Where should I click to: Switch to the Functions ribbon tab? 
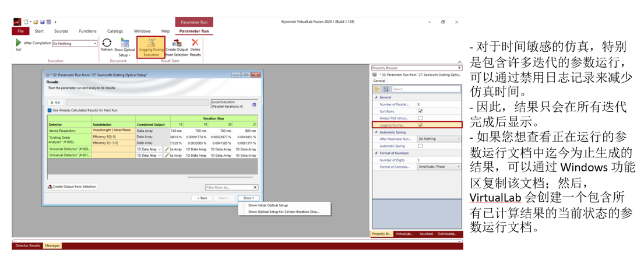click(x=87, y=31)
